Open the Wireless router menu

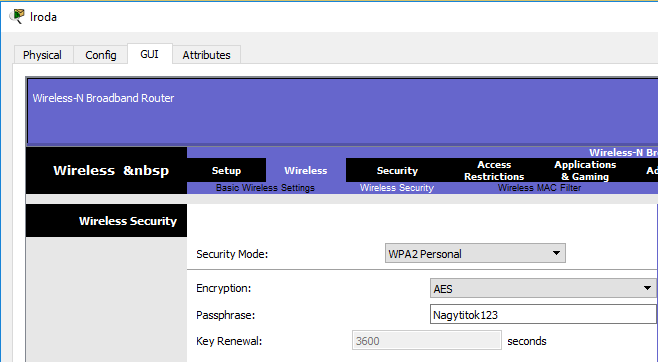(306, 170)
